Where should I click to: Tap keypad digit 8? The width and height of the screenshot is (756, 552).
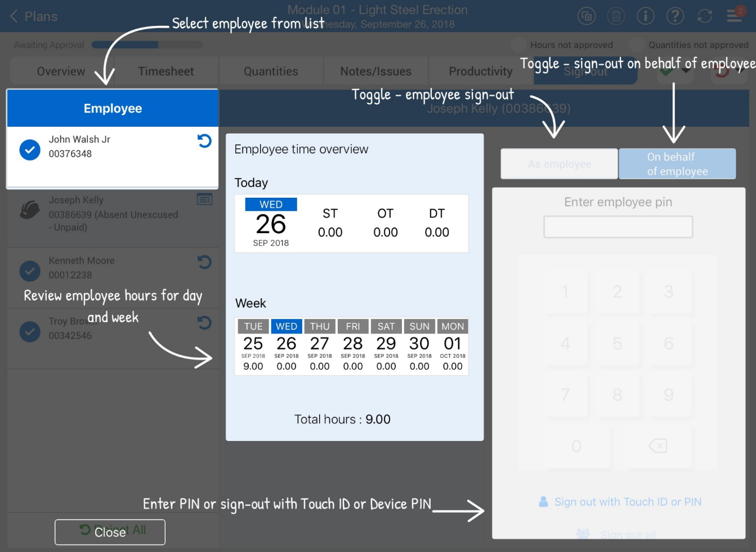617,395
